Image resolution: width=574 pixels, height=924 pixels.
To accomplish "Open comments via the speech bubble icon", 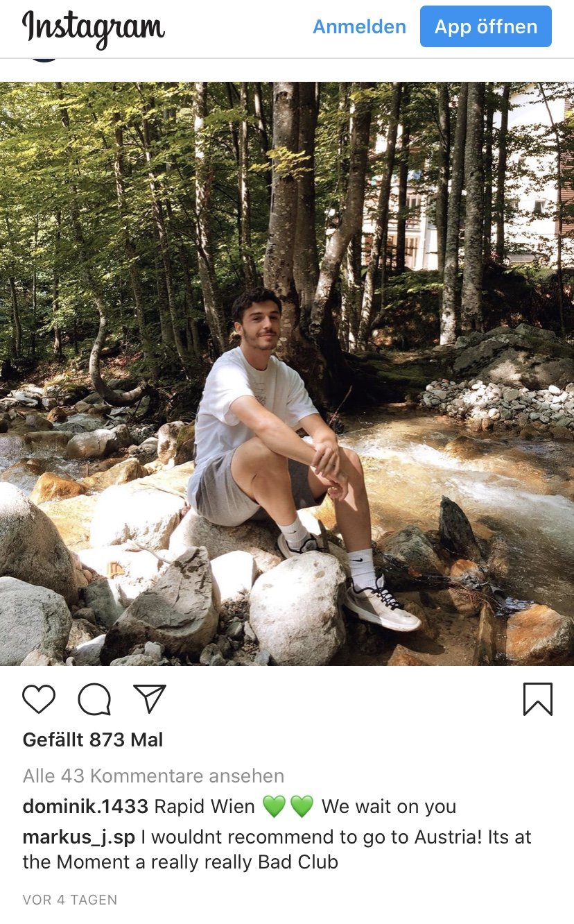I will [x=94, y=699].
